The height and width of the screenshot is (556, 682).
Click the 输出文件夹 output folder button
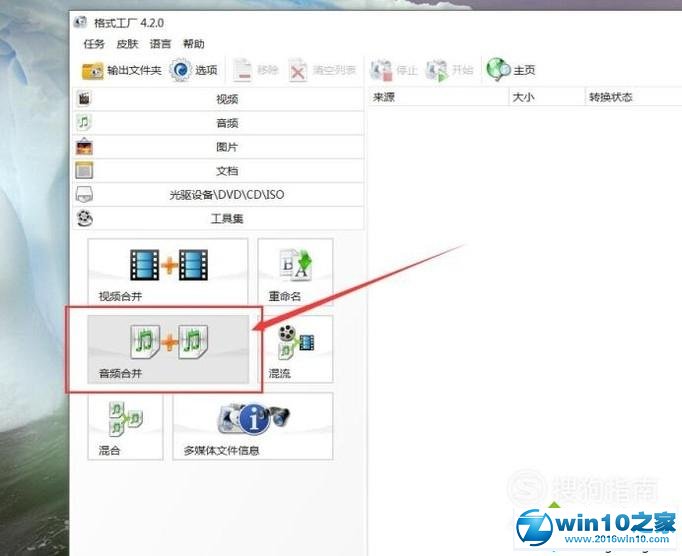click(x=121, y=70)
